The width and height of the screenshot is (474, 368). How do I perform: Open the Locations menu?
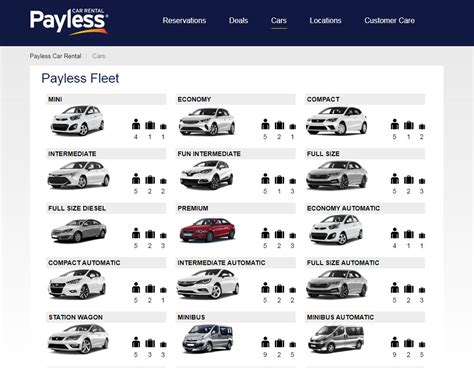pyautogui.click(x=325, y=21)
